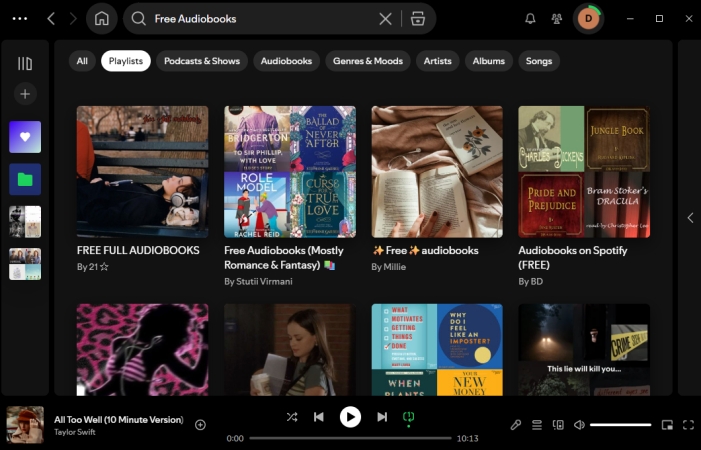
Task: Open Free Audiobooks (Mostly Romance & Fantasy) title
Action: (x=284, y=258)
